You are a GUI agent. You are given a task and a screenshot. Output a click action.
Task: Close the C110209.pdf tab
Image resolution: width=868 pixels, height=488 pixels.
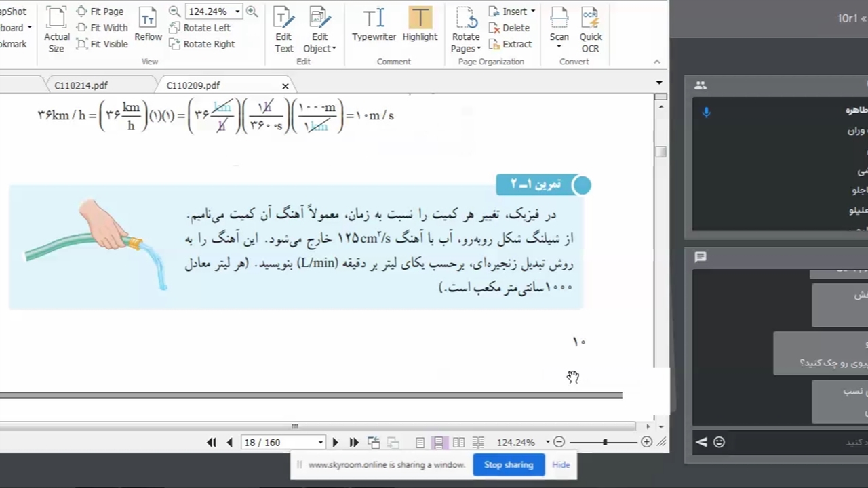(285, 86)
